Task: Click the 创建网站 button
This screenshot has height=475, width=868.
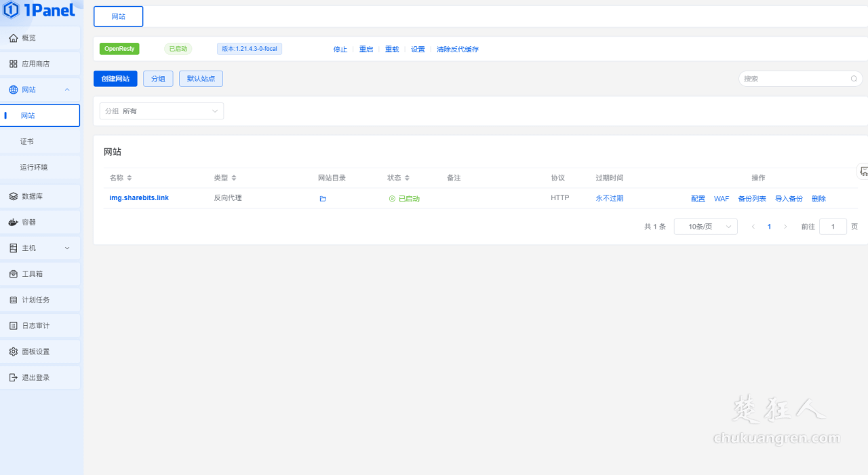Action: tap(115, 79)
